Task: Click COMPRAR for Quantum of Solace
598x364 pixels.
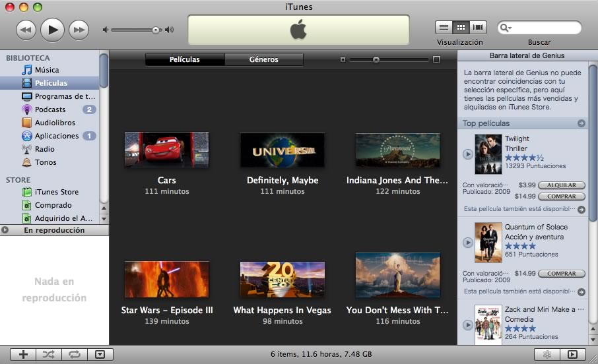Action: [x=562, y=274]
